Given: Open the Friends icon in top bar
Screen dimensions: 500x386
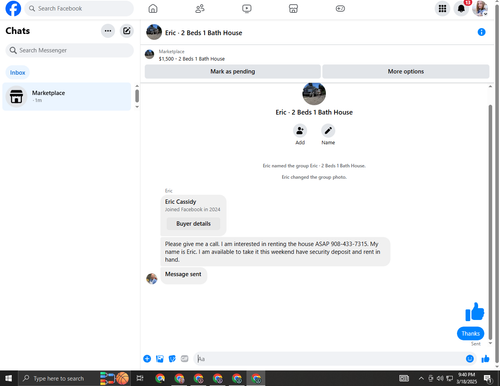Looking at the screenshot, I should [x=200, y=9].
